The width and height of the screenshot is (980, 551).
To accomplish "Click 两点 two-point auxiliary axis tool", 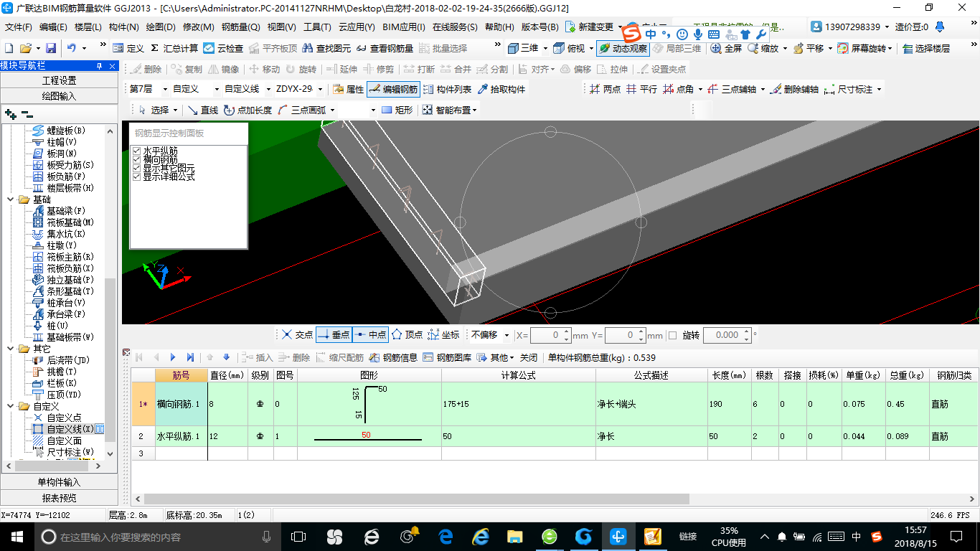I will point(605,89).
